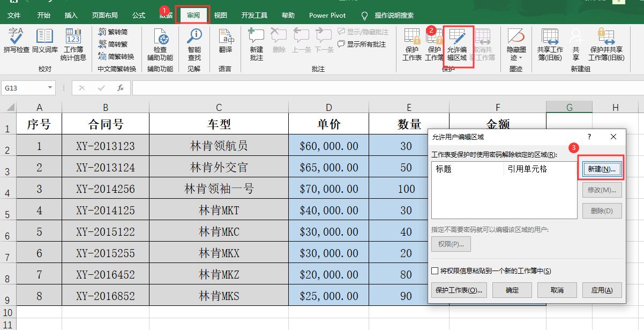Viewport: 644px width, 330px height.
Task: Switch to the 公式 ribbon tab
Action: pos(138,15)
